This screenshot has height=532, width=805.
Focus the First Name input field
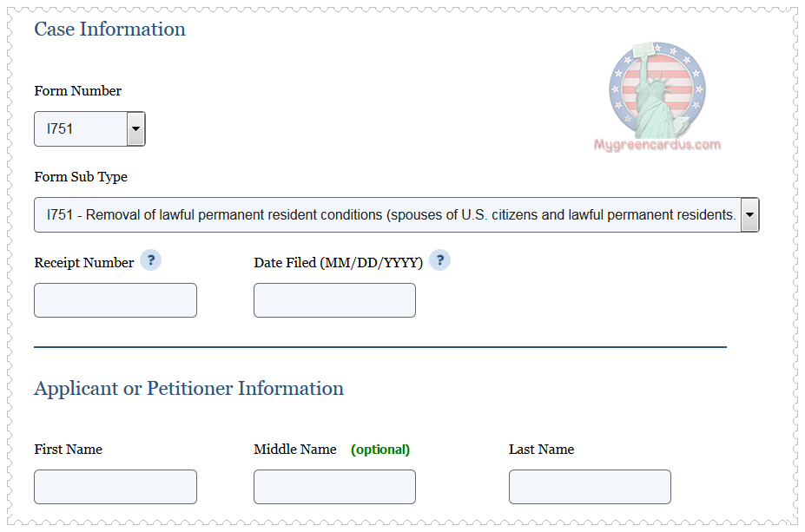115,487
